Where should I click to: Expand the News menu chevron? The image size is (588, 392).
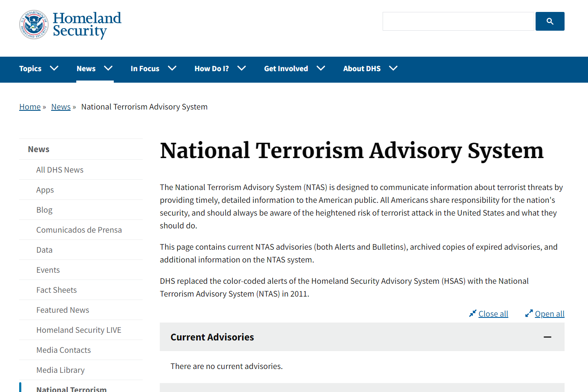click(108, 68)
